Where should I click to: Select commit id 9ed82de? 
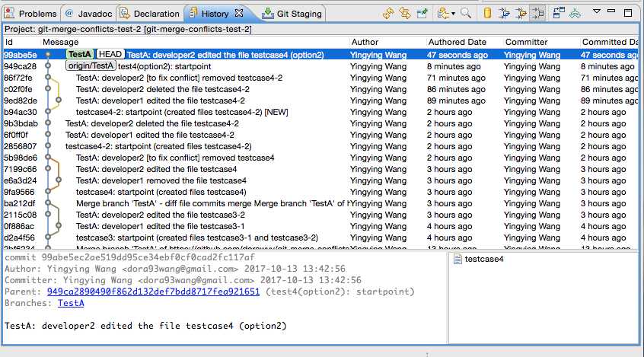[x=21, y=100]
